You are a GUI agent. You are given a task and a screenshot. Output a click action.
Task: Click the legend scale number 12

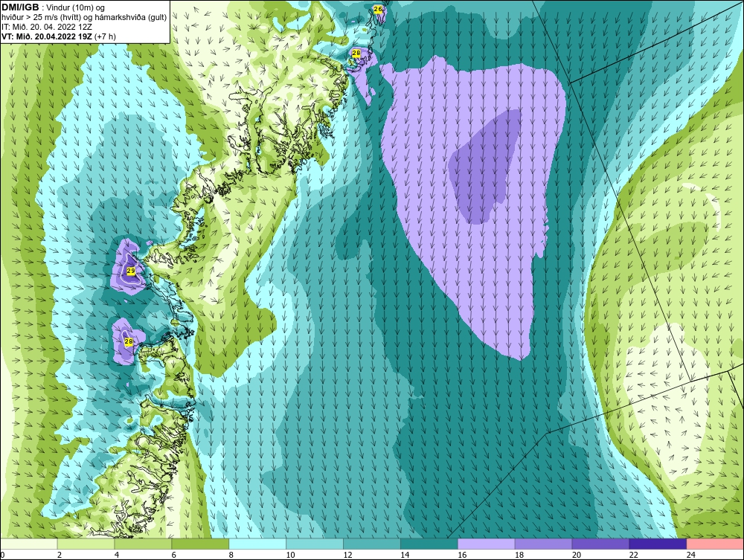(x=347, y=555)
